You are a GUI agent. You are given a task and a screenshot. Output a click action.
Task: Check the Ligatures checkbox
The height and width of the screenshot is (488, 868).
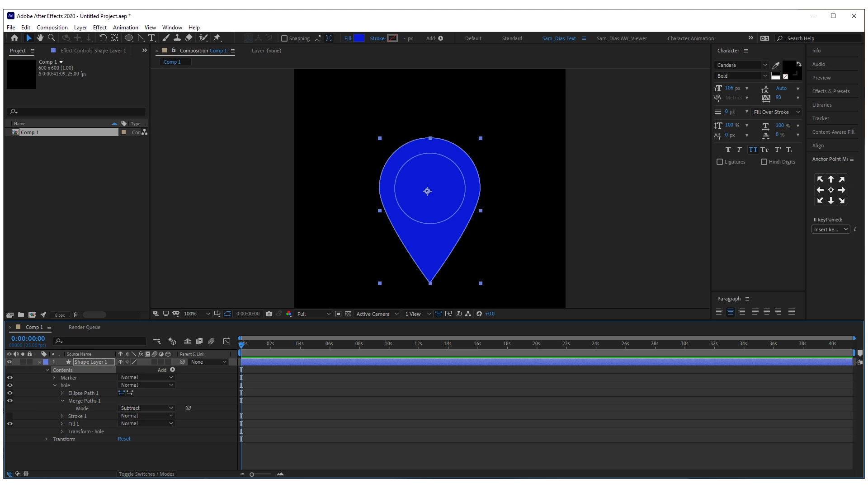pos(720,162)
